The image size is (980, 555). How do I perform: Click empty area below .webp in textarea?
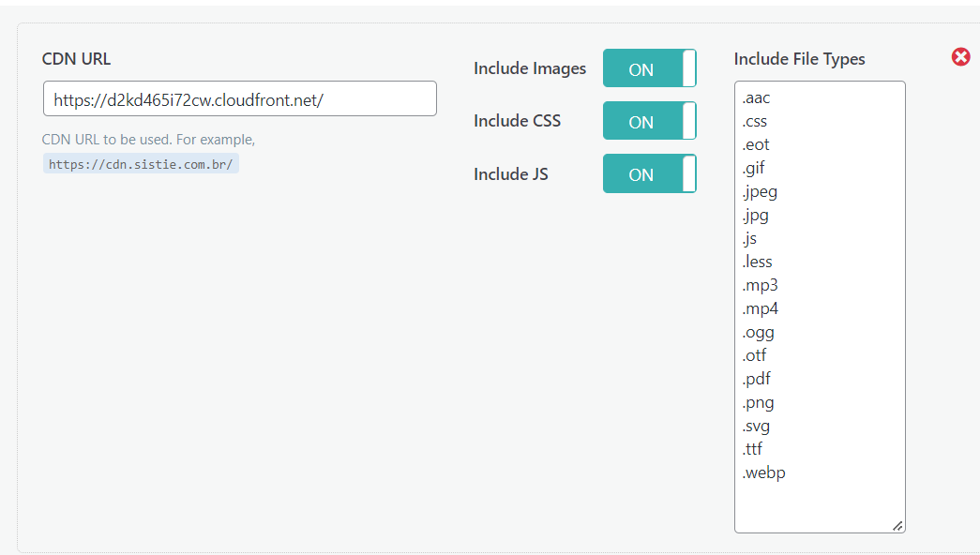pos(820,503)
